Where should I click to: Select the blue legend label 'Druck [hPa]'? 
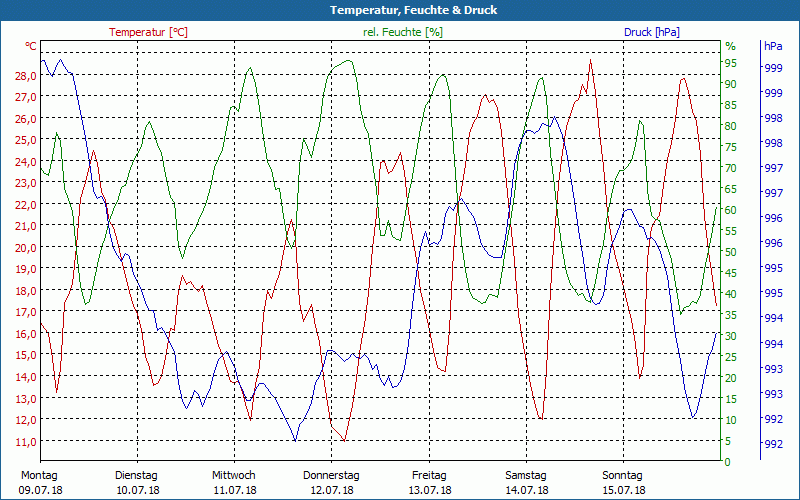coord(652,32)
